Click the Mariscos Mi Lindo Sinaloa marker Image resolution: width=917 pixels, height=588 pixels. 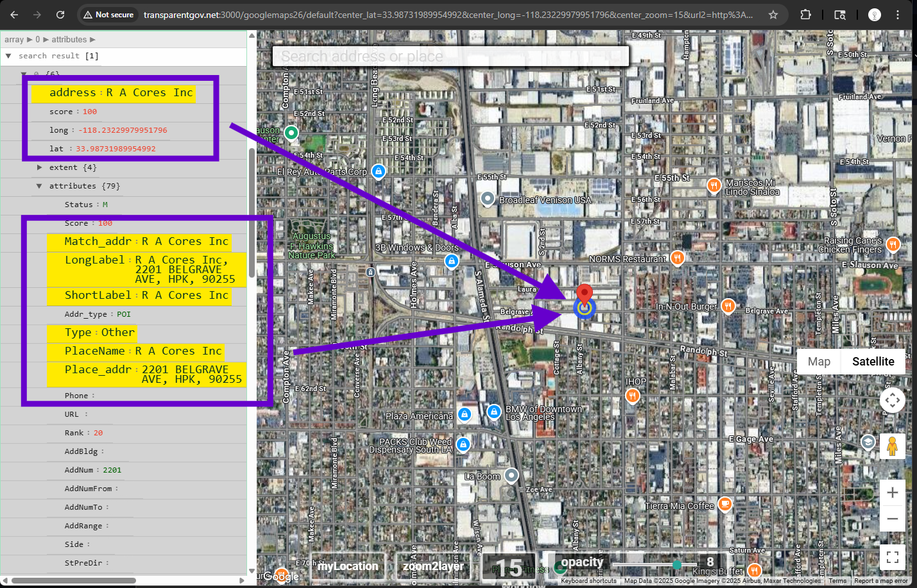click(x=714, y=185)
